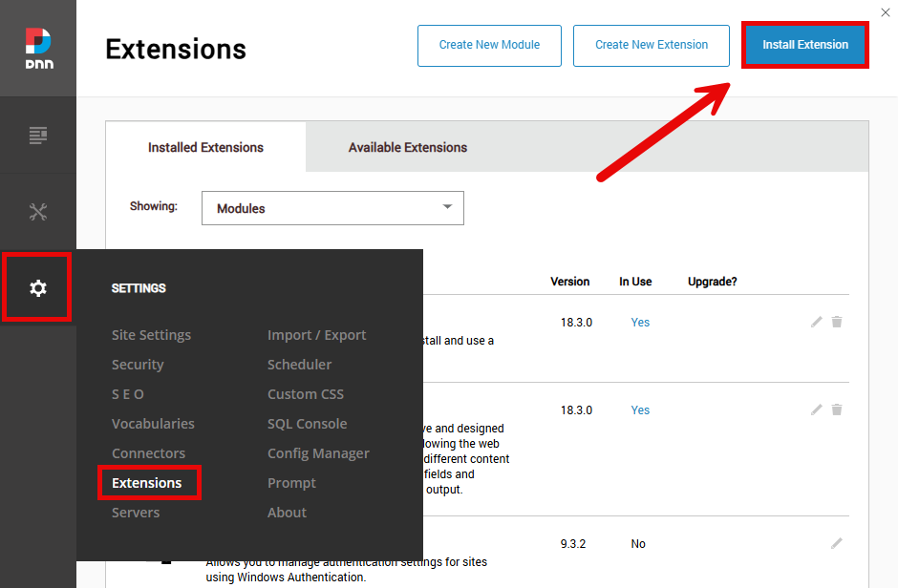Open the Manage tools wrench icon
Image resolution: width=898 pixels, height=588 pixels.
tap(38, 212)
